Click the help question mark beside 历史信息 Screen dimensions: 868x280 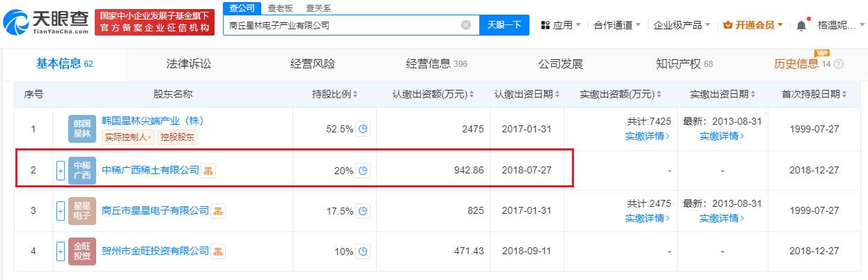point(838,64)
